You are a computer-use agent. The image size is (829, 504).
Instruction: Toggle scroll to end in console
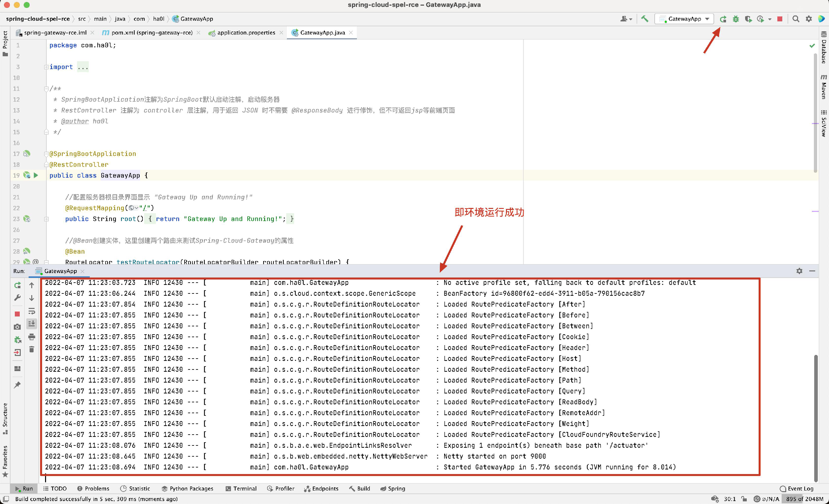point(32,324)
